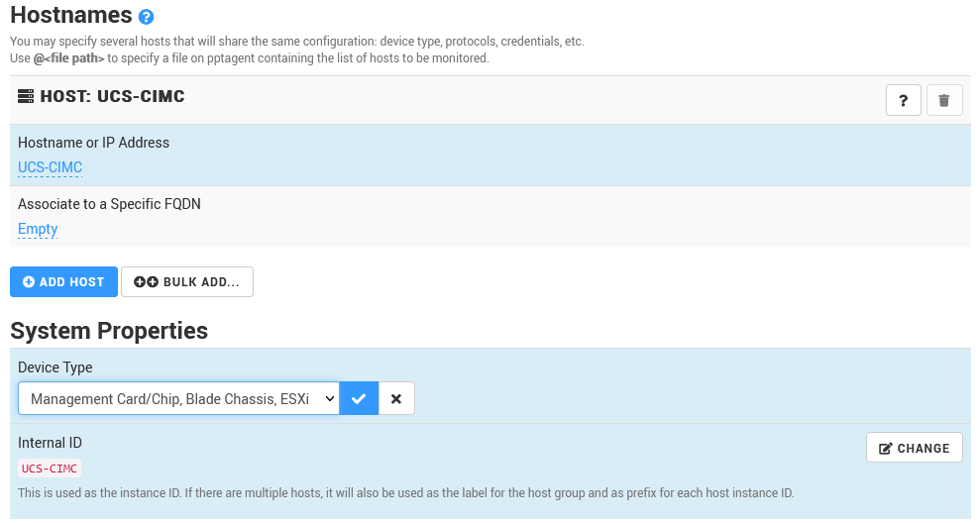
Task: Click the plus icon on Add Host
Action: point(29,282)
